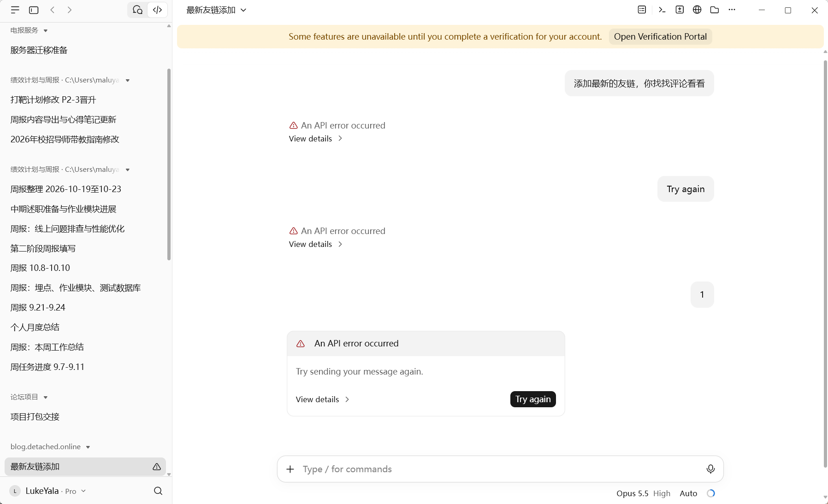
Task: Open the diff changes panel icon
Action: point(680,10)
